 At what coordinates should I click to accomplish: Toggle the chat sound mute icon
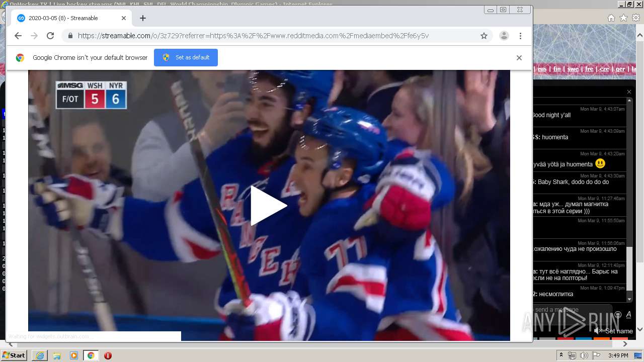(x=598, y=331)
